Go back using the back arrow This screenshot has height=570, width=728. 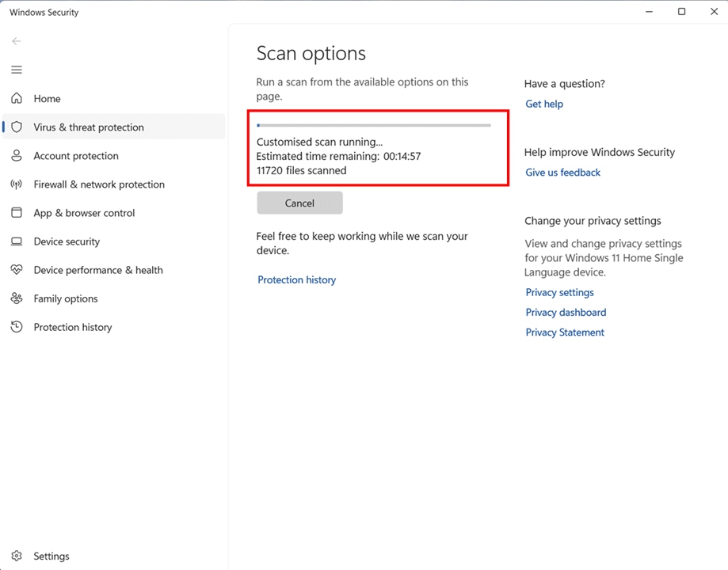(x=17, y=41)
